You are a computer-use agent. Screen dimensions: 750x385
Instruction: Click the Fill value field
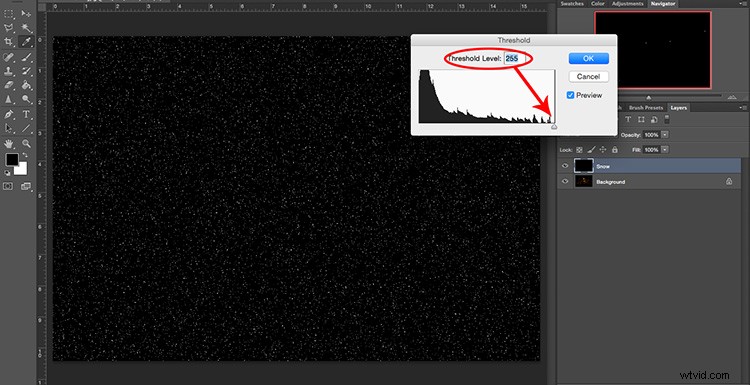tap(651, 150)
